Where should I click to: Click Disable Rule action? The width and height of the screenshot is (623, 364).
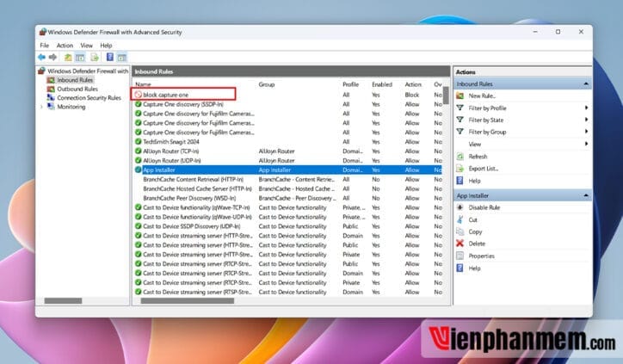pyautogui.click(x=484, y=207)
